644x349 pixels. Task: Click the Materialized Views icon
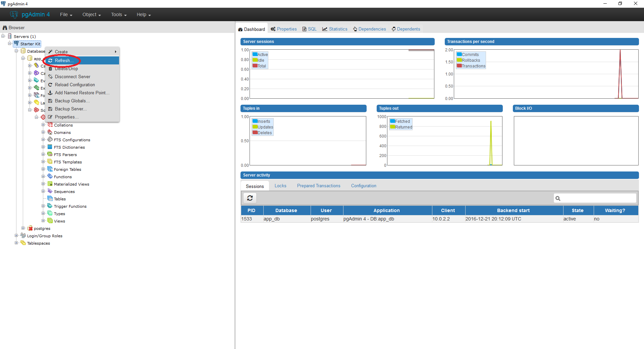pyautogui.click(x=50, y=184)
